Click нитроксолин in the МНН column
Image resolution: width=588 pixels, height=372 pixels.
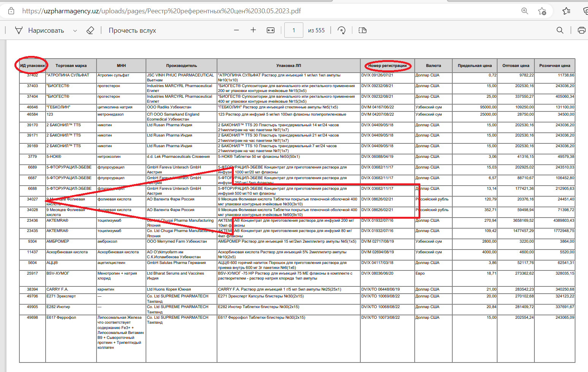pos(109,157)
